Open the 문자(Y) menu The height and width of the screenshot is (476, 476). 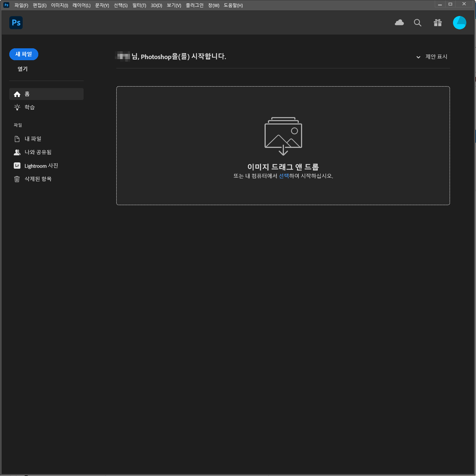(x=102, y=5)
